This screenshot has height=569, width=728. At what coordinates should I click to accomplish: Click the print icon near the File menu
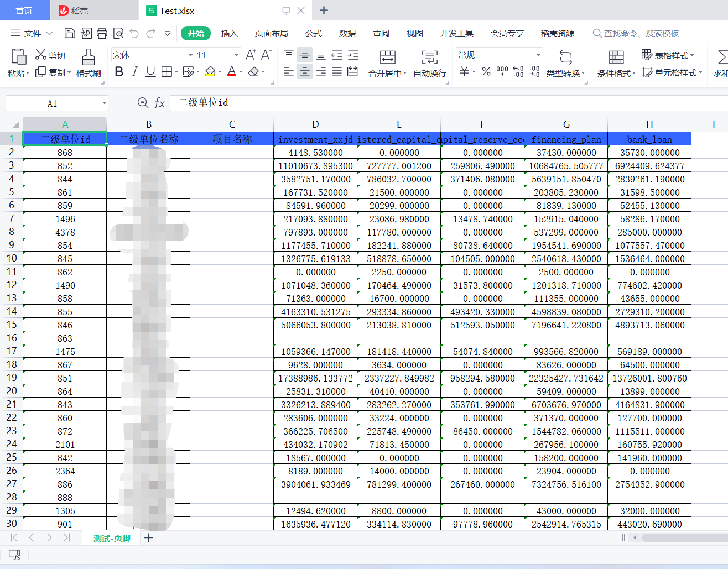click(x=102, y=33)
